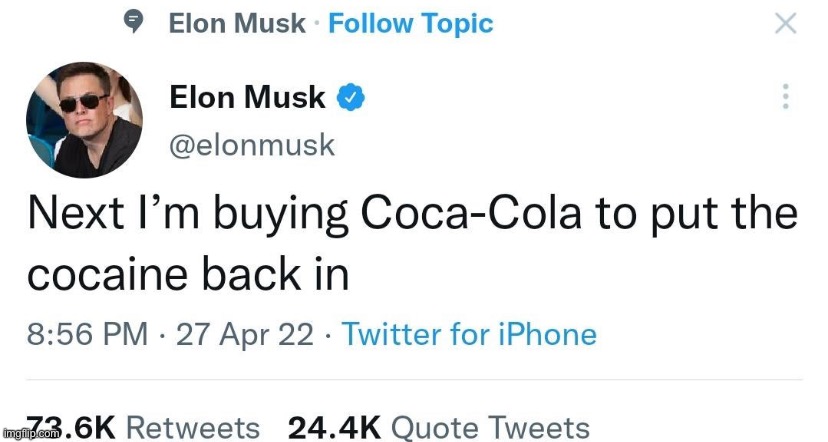Click the Retweets label
828x442 pixels.
pyautogui.click(x=195, y=428)
